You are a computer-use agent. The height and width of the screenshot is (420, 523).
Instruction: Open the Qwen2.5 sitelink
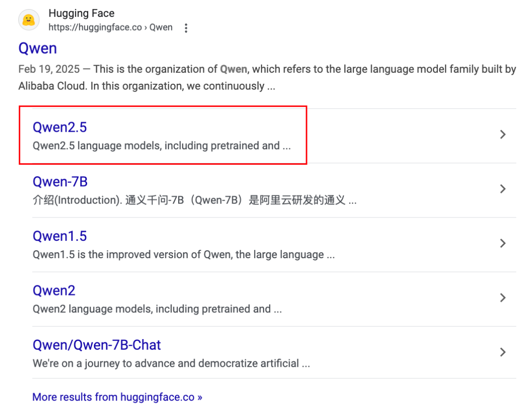60,127
